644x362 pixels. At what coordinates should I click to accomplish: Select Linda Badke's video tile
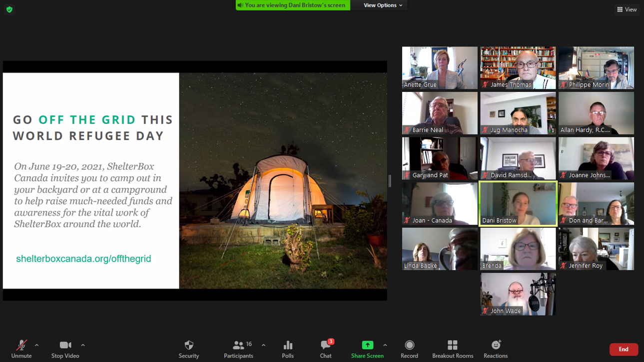point(440,249)
